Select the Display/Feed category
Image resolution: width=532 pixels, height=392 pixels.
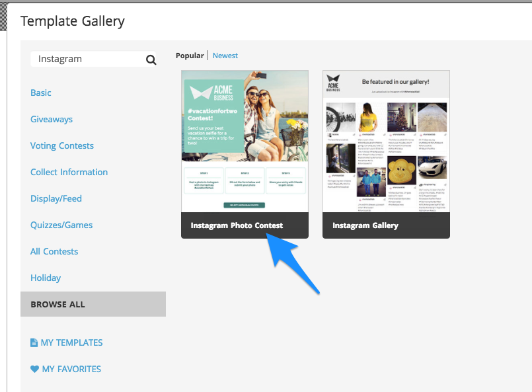click(x=56, y=198)
